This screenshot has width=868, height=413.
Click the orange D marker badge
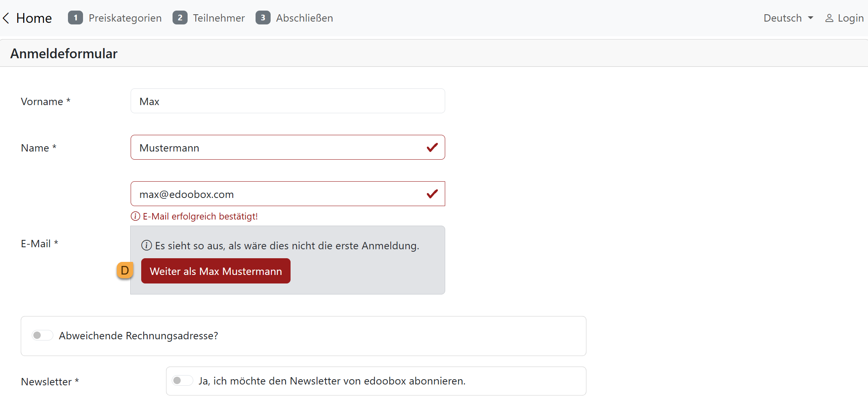pos(125,270)
